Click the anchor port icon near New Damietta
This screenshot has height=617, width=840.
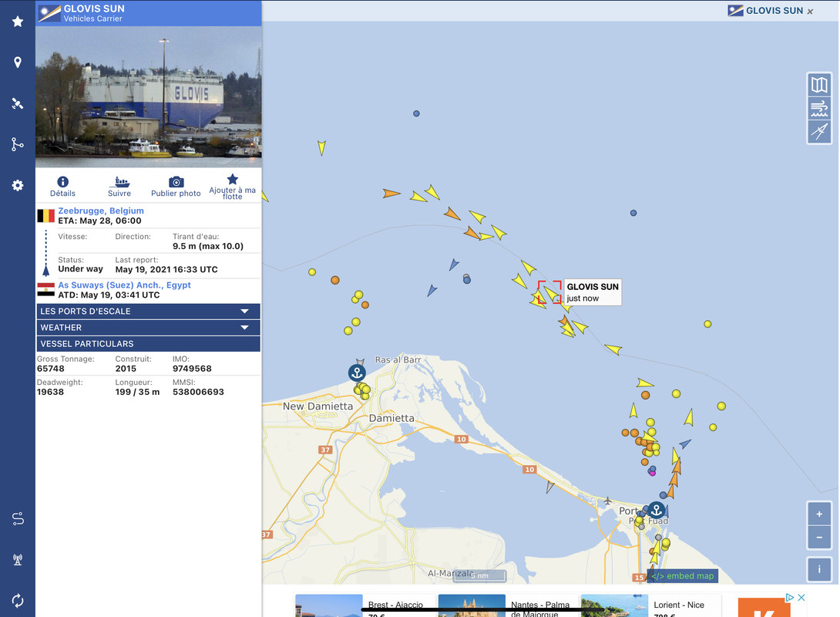click(x=357, y=373)
